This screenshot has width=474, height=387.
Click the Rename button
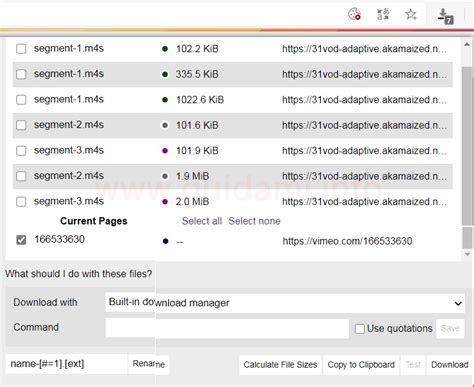click(149, 364)
